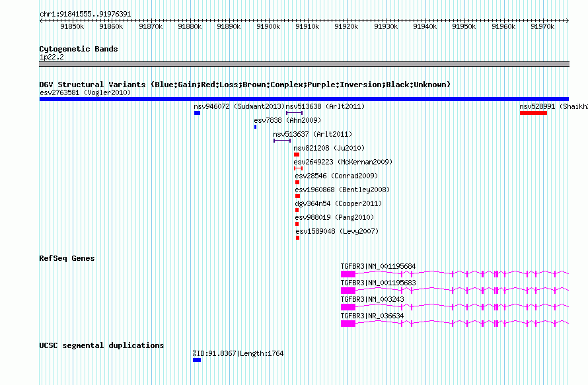Select the dgv364n54 red loss marker
The height and width of the screenshot is (385, 588).
[297, 210]
